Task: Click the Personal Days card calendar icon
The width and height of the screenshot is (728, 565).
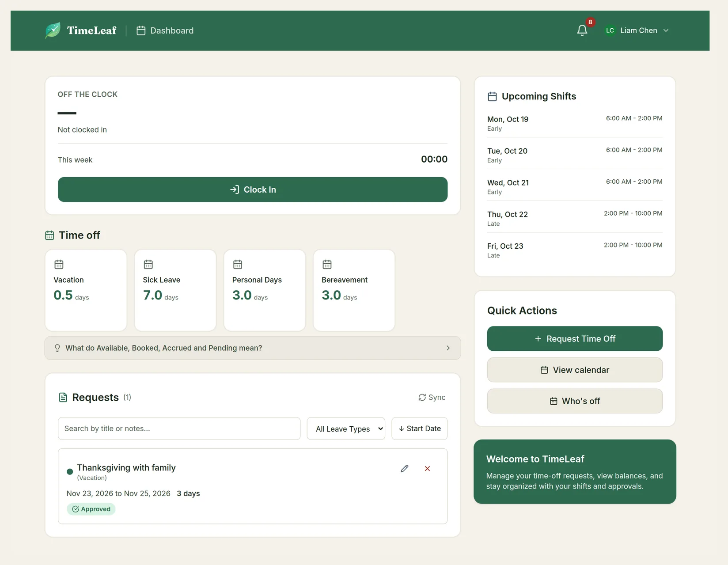Action: click(x=238, y=265)
